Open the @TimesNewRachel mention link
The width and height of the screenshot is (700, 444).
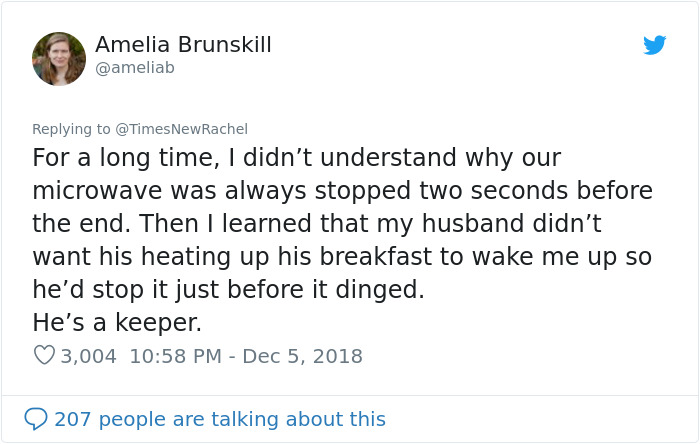tap(181, 128)
